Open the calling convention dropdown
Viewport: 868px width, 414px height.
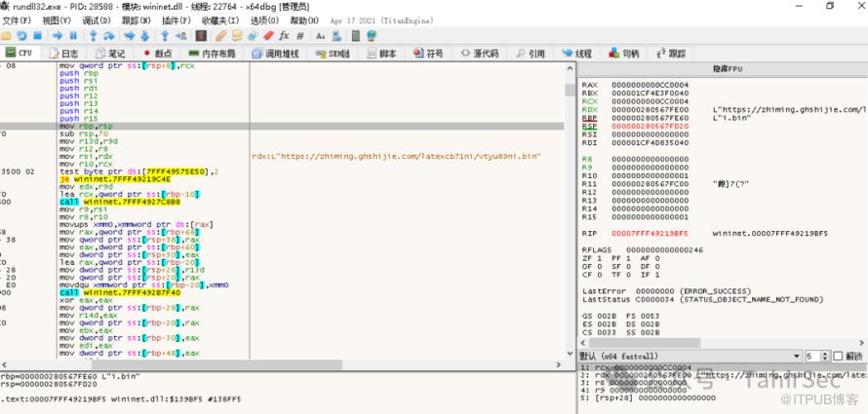point(684,357)
